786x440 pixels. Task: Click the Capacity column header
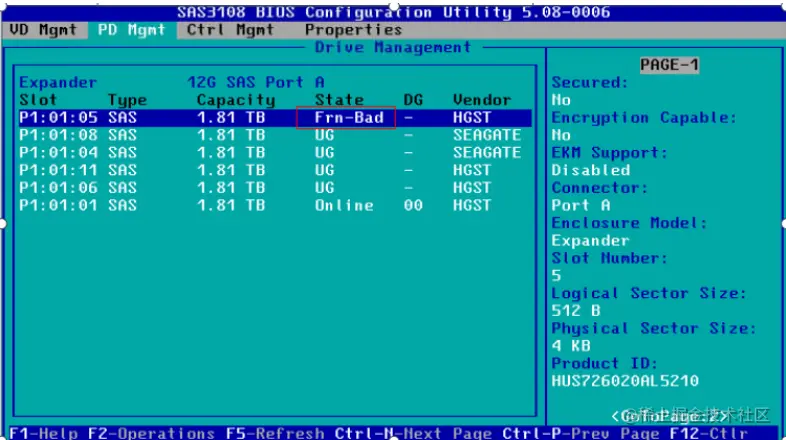coord(236,100)
